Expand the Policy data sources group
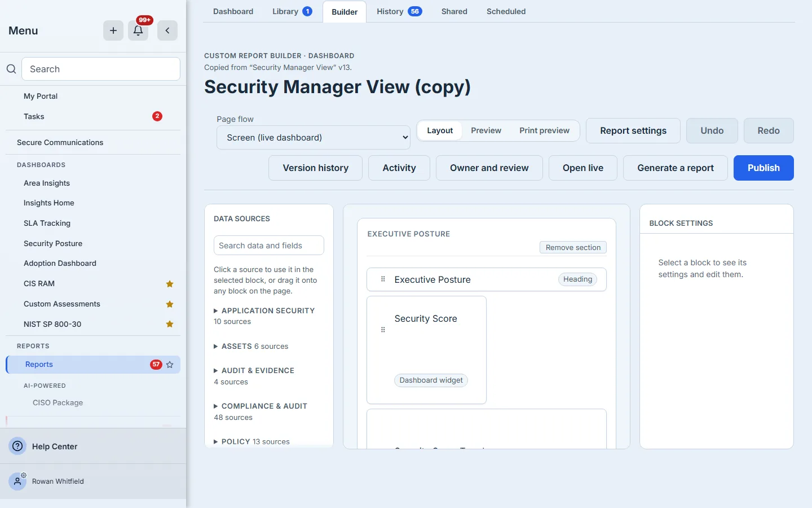The height and width of the screenshot is (508, 812). (x=252, y=441)
